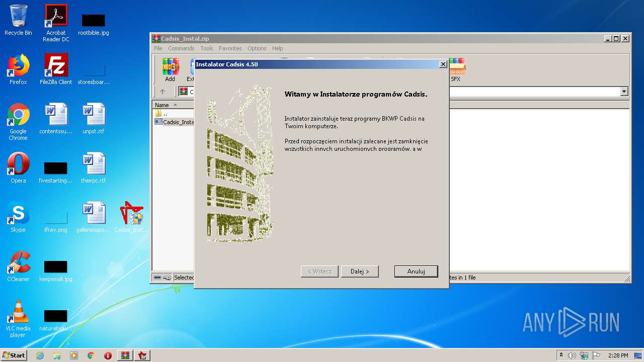Click the up one level arrow in WinRAR
This screenshot has height=362, width=644.
[x=162, y=92]
